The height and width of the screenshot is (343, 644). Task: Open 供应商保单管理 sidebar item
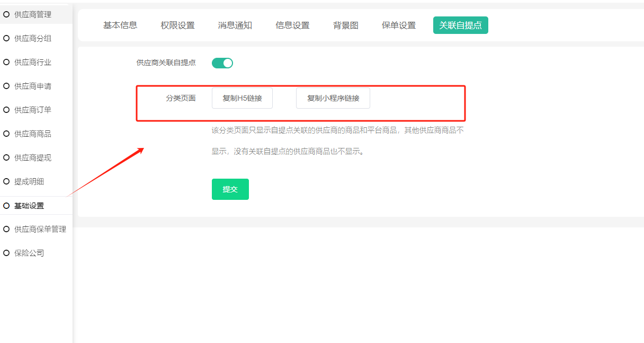(40, 229)
